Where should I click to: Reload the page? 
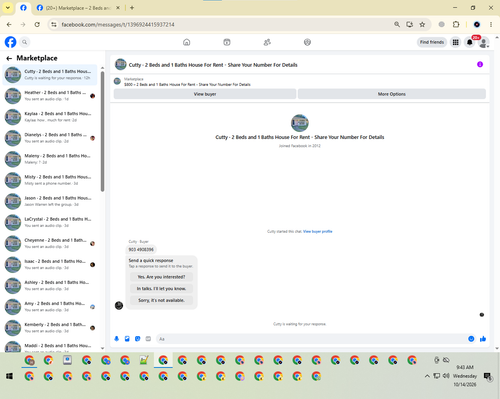click(x=37, y=24)
